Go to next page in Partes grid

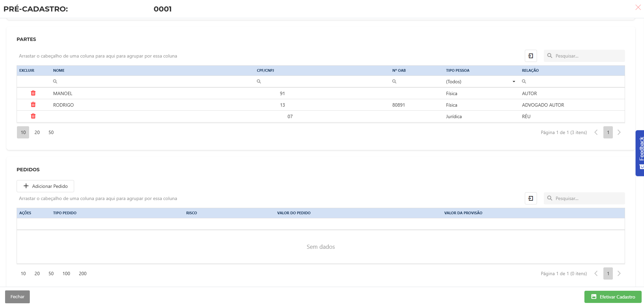(x=619, y=132)
